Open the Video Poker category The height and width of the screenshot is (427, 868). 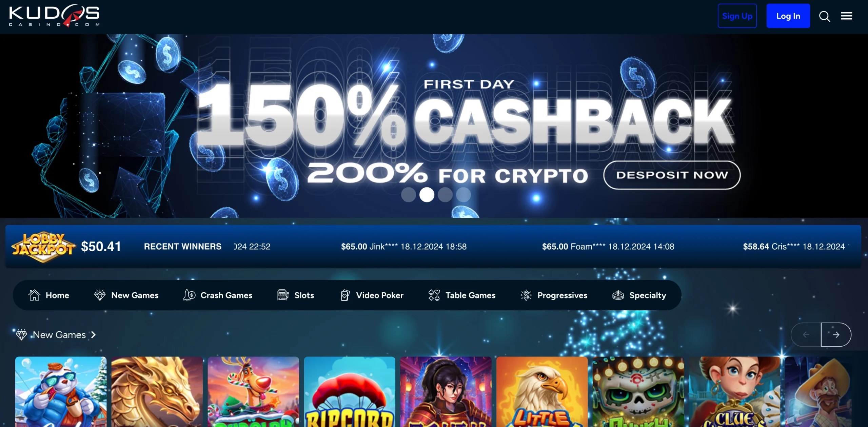pyautogui.click(x=372, y=295)
